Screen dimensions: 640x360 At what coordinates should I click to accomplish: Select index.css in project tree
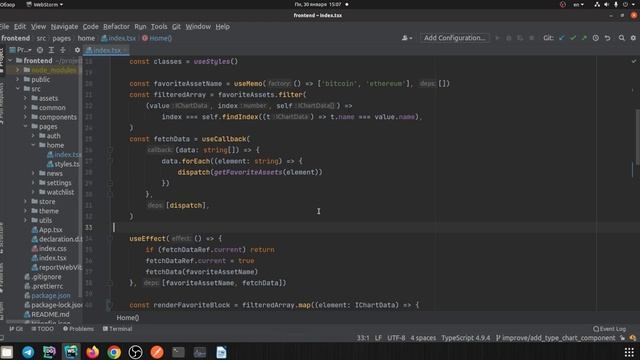[x=49, y=249]
